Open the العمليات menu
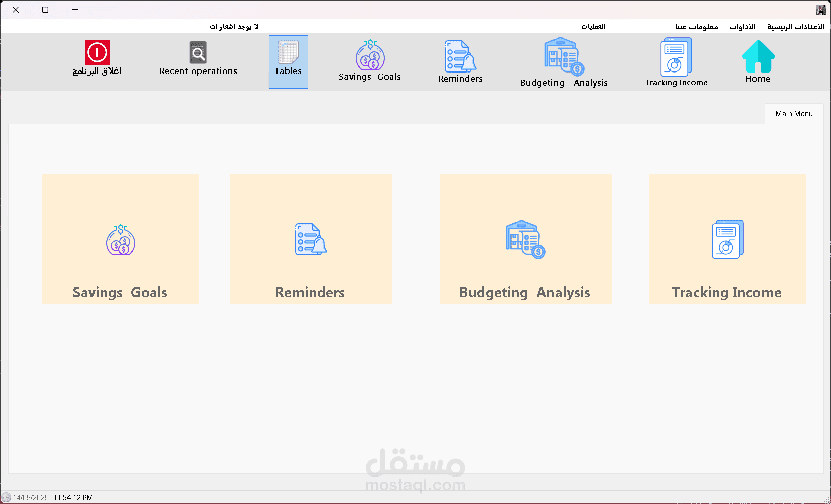The image size is (831, 504). pyautogui.click(x=593, y=26)
